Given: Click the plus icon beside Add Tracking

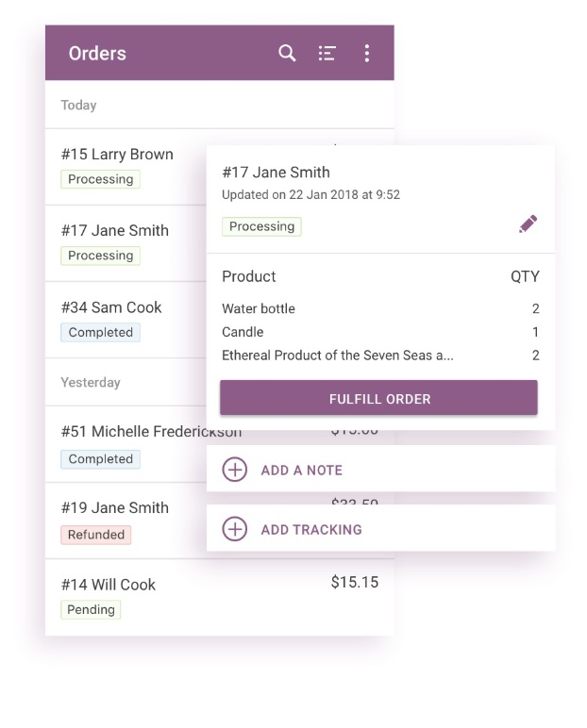Looking at the screenshot, I should click(x=234, y=529).
